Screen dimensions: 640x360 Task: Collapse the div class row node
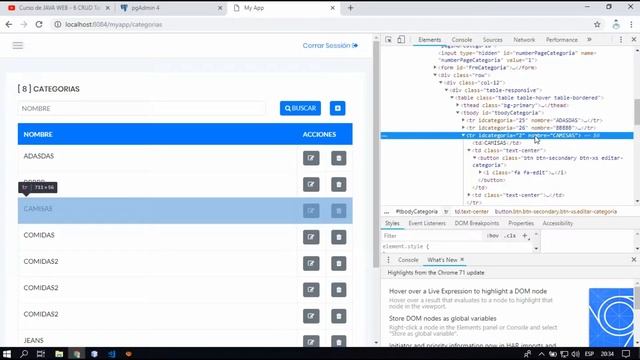tap(435, 75)
